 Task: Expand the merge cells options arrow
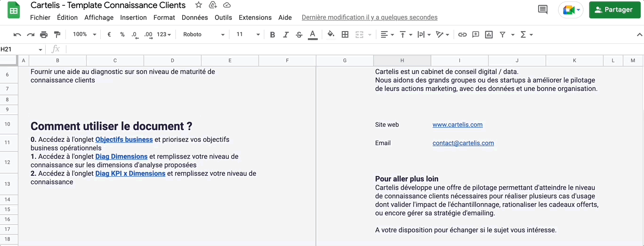pos(370,34)
